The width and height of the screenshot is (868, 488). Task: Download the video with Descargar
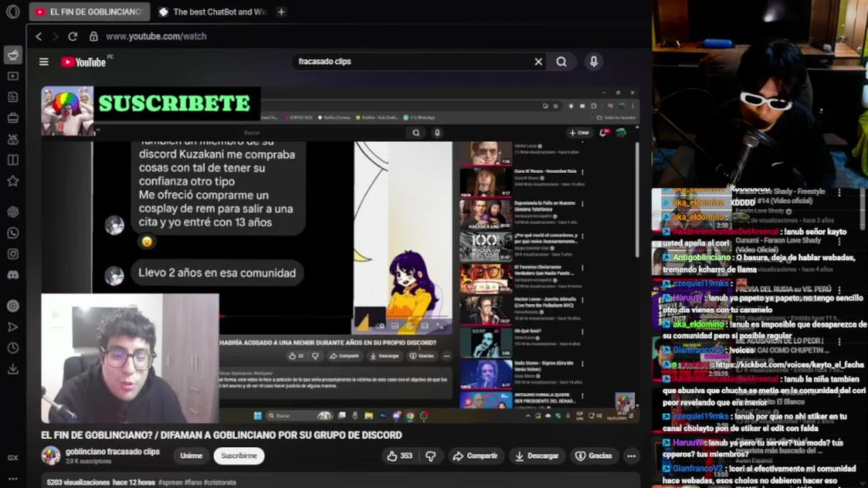click(536, 456)
